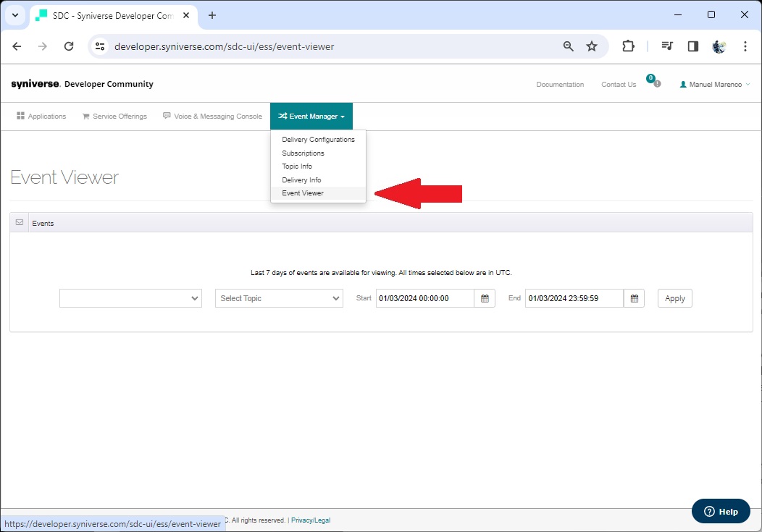This screenshot has height=532, width=762.
Task: Go back to the previous page
Action: (17, 46)
